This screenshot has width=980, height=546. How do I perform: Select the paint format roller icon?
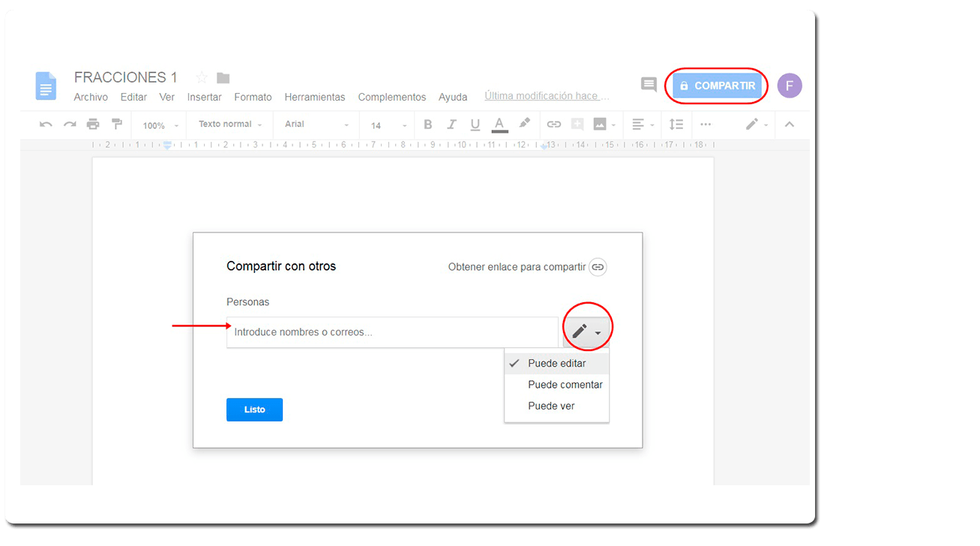(116, 124)
